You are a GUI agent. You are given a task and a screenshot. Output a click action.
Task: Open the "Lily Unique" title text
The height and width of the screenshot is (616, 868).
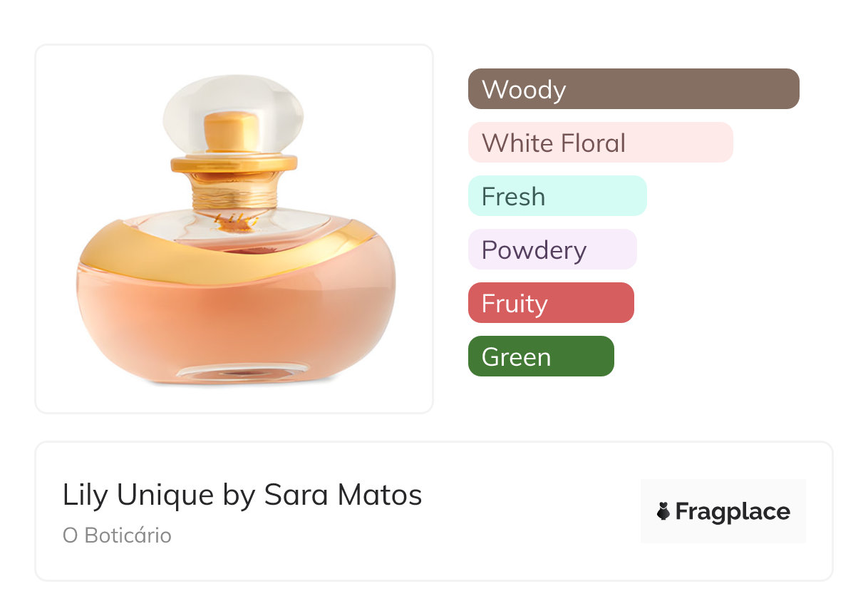(x=138, y=495)
